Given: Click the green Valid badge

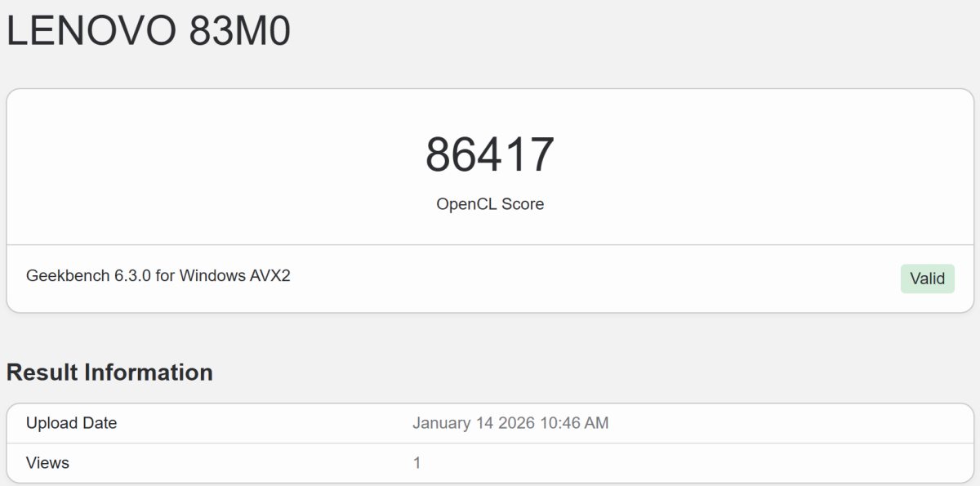Looking at the screenshot, I should click(x=927, y=279).
